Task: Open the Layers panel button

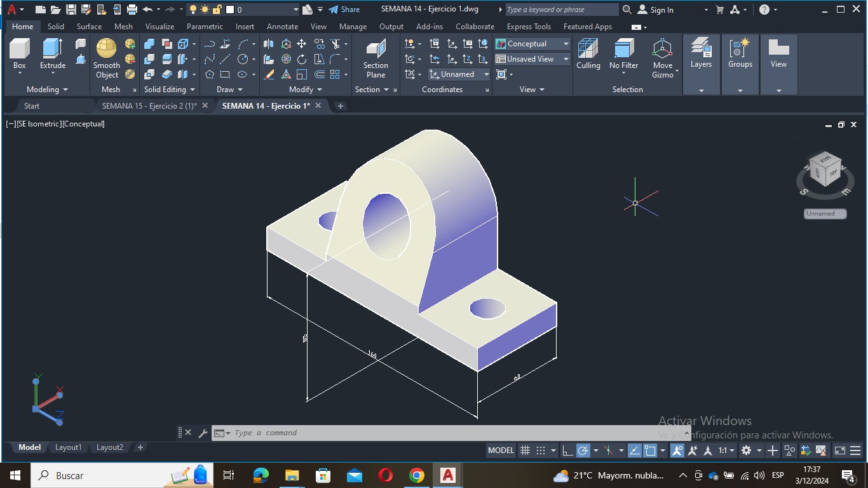Action: (x=701, y=52)
